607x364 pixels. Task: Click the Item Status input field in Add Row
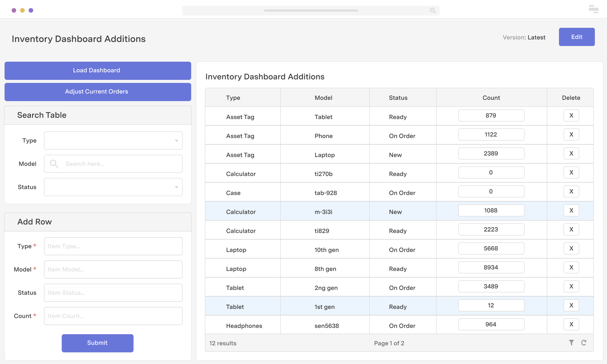pos(114,292)
